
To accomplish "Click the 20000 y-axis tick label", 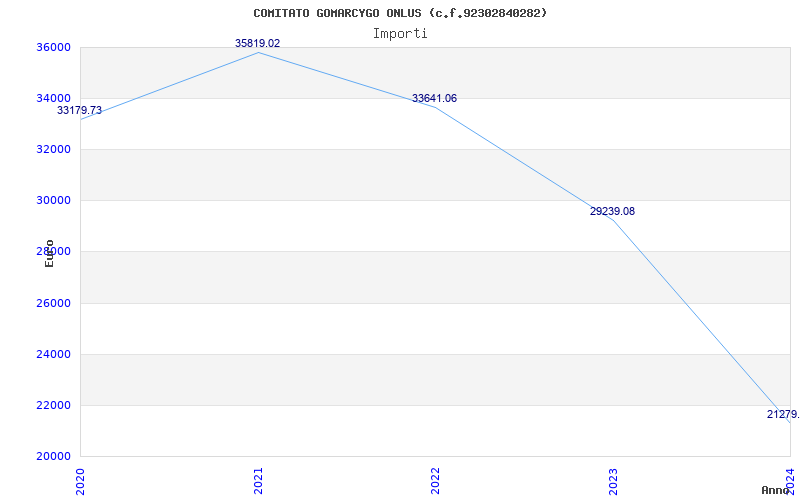I will (x=53, y=456).
